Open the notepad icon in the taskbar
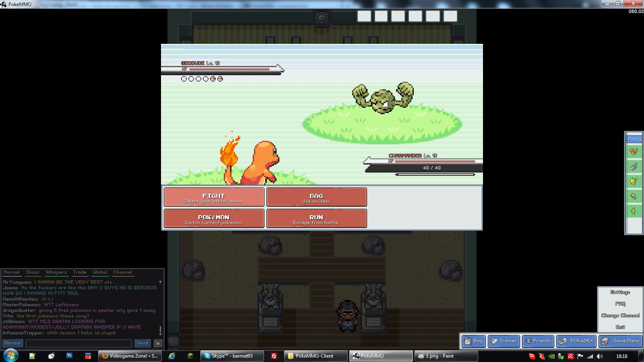This screenshot has height=362, width=644. point(32,356)
